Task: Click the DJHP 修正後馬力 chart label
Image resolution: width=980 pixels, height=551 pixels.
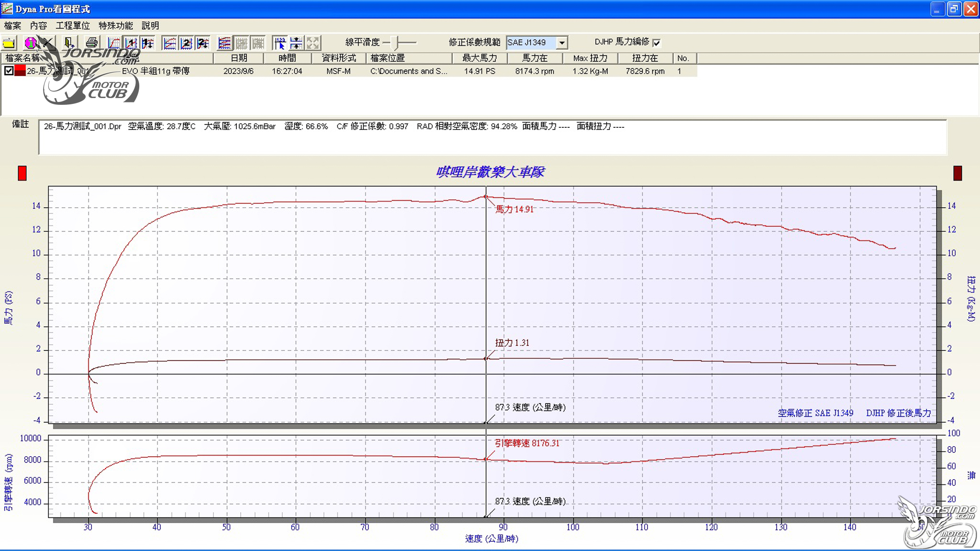Action: tap(898, 413)
